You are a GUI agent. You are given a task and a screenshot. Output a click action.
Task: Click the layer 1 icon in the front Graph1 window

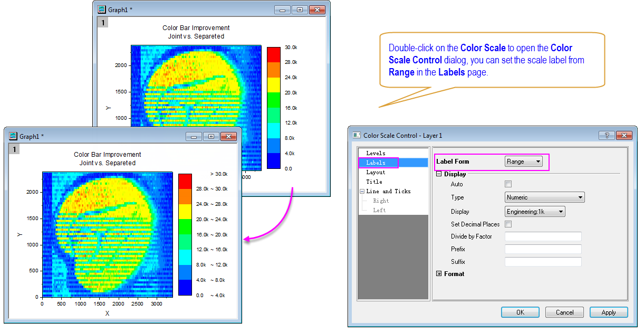point(15,149)
